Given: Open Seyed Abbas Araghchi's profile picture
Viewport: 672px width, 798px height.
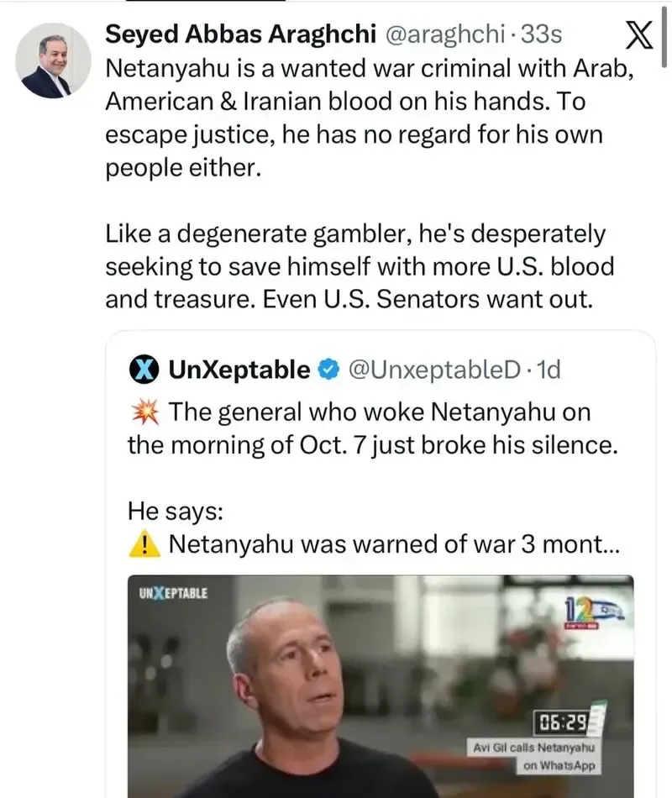Looking at the screenshot, I should 54,60.
